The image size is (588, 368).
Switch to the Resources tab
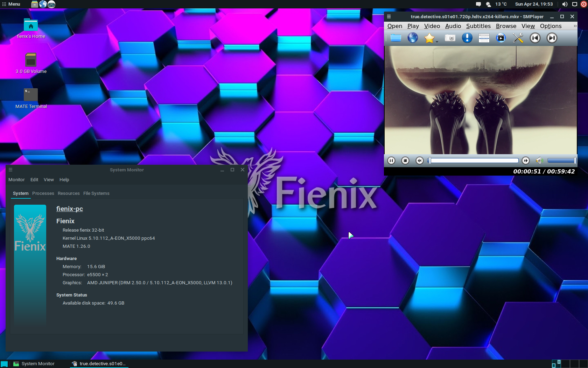69,193
